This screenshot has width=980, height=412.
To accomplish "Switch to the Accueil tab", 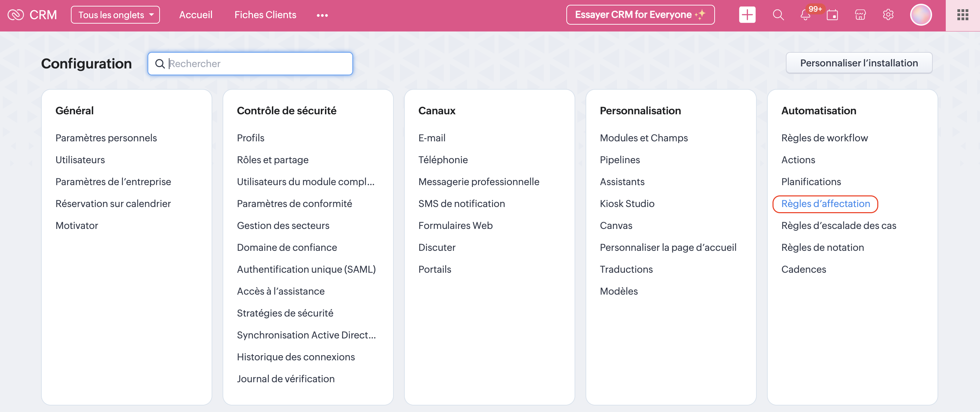I will click(196, 15).
